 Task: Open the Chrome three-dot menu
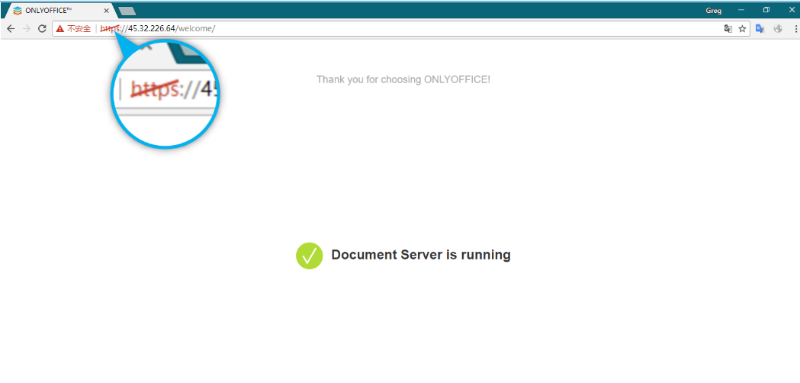point(795,29)
